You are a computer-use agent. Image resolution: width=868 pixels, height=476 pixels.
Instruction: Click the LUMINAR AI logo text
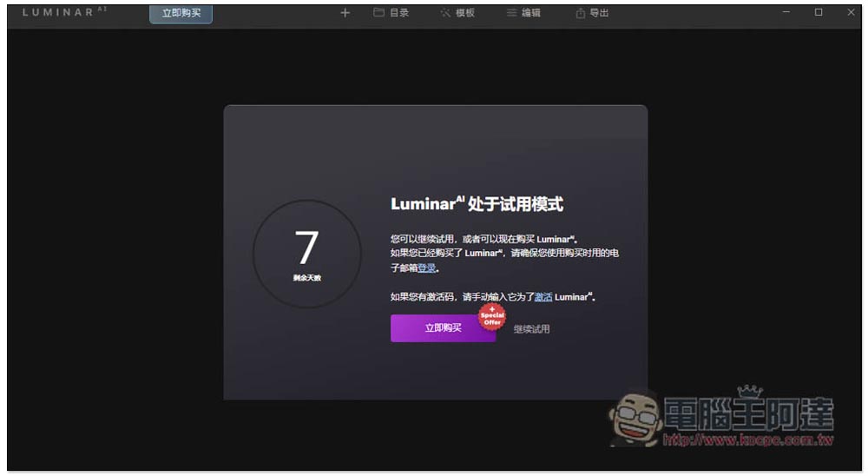64,12
